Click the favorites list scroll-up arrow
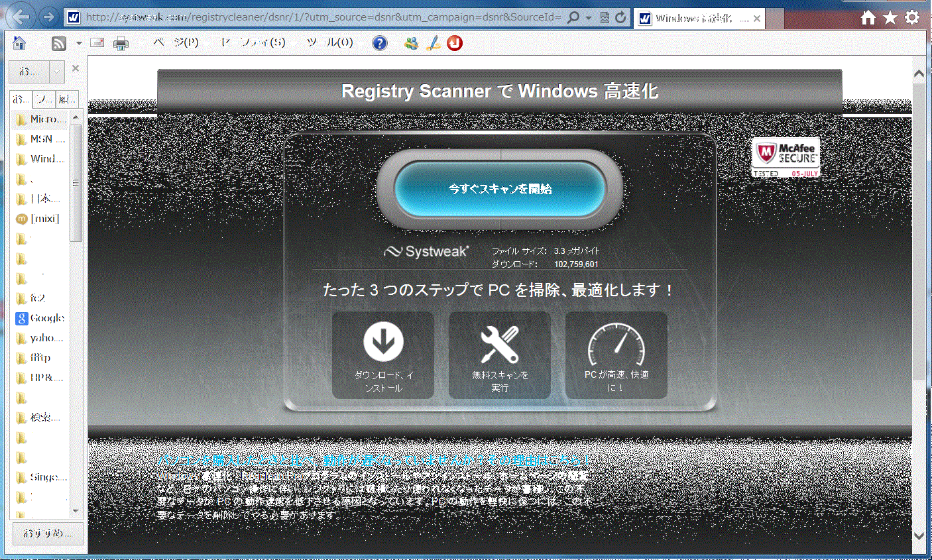The height and width of the screenshot is (560, 932). click(76, 117)
